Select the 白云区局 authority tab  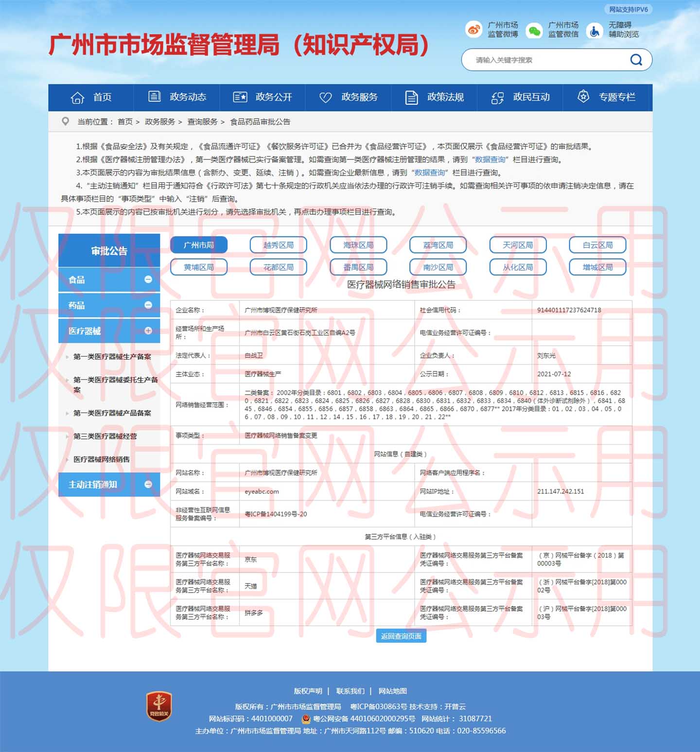597,245
